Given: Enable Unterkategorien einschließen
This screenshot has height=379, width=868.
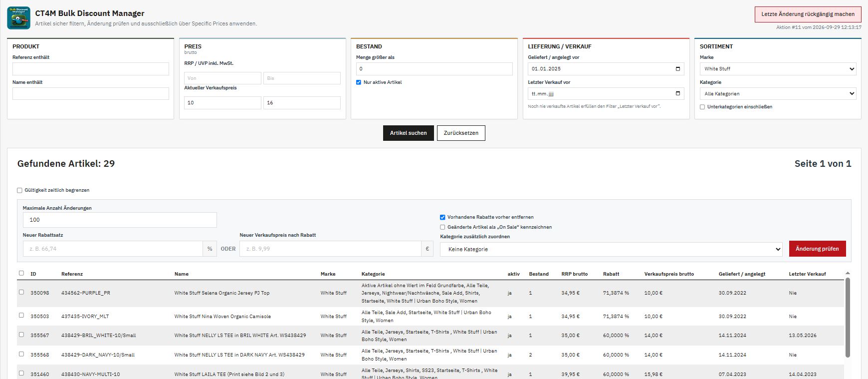Looking at the screenshot, I should [702, 107].
